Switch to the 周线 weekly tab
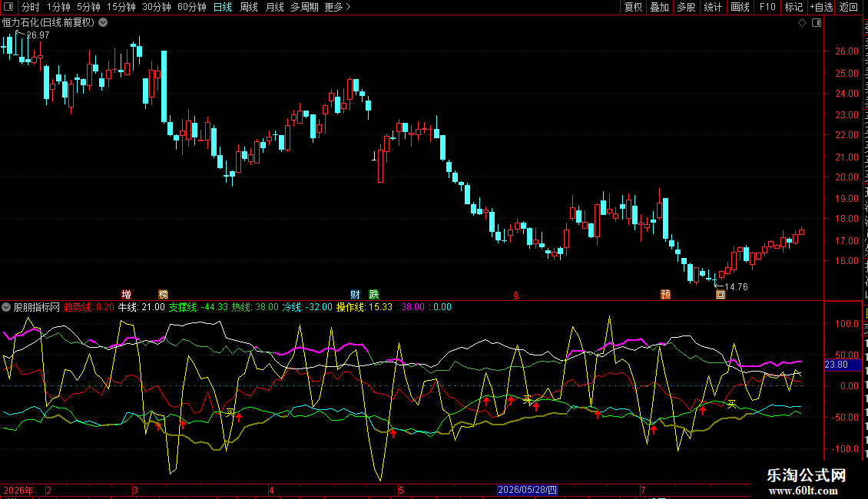Viewport: 868px width, 499px height. coord(249,7)
